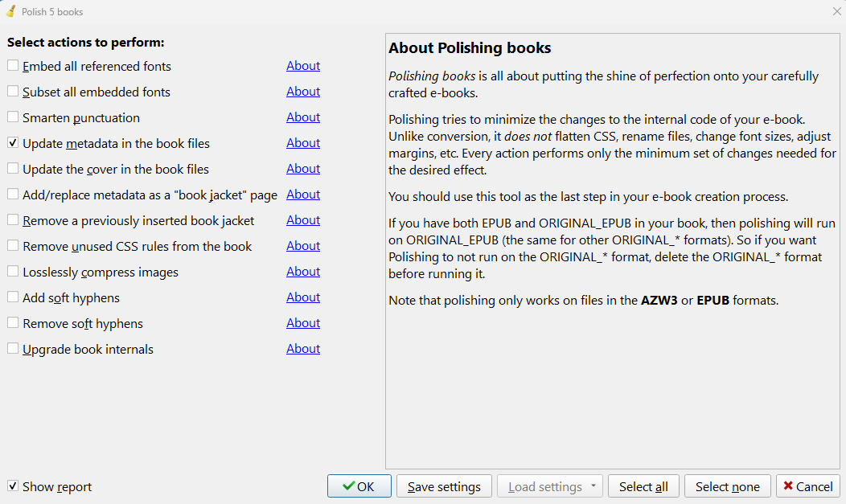
Task: Check Update the cover in the book files
Action: pos(13,169)
